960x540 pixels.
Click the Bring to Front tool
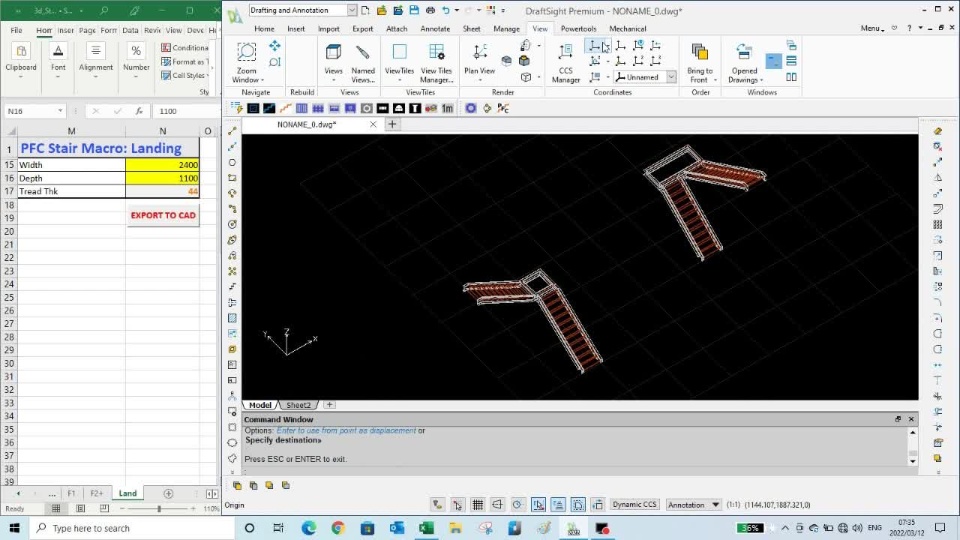pyautogui.click(x=699, y=62)
